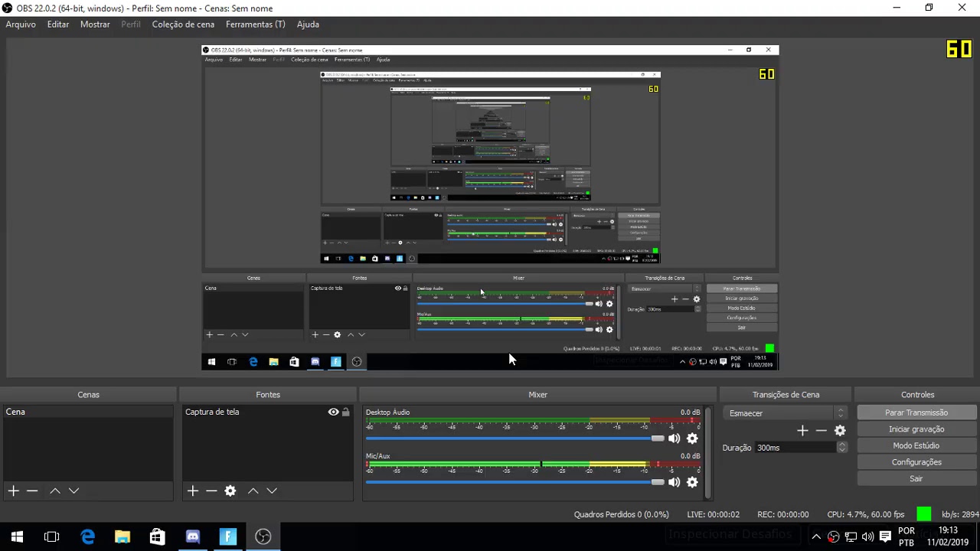Open the Windows Start menu
This screenshot has width=980, height=551.
(17, 536)
